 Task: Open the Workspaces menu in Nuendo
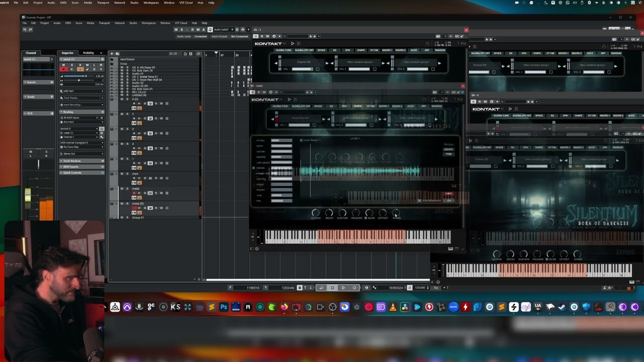(148, 23)
